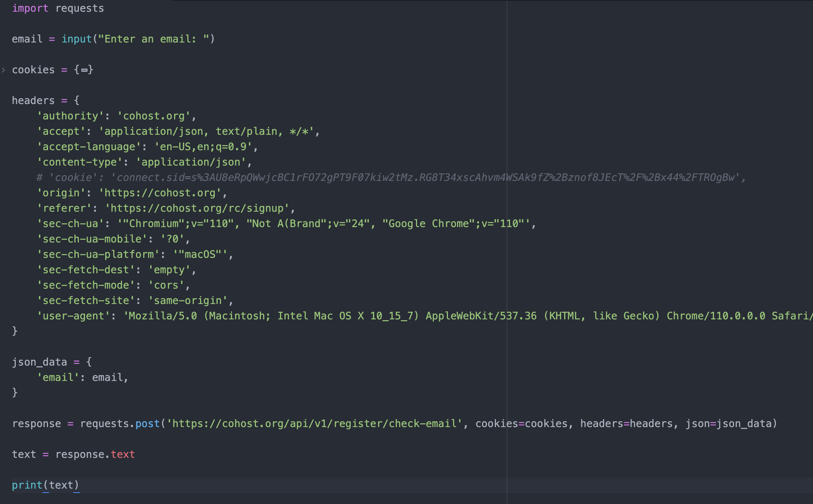Screen dimensions: 813x504
Task: Click the 'sec-ch-ua-platform' key
Action: tap(98, 254)
